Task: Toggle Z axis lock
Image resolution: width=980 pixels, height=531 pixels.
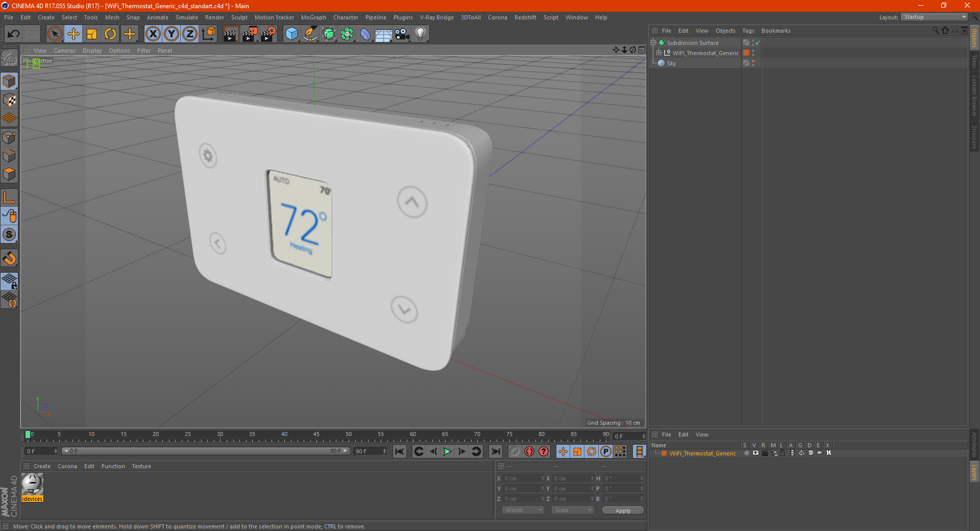Action: [x=190, y=34]
